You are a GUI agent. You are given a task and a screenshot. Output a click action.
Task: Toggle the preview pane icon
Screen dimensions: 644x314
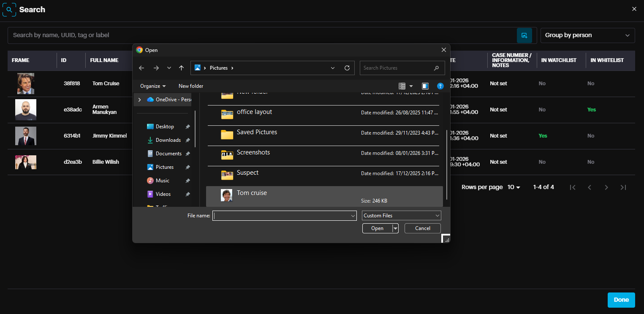click(x=425, y=86)
